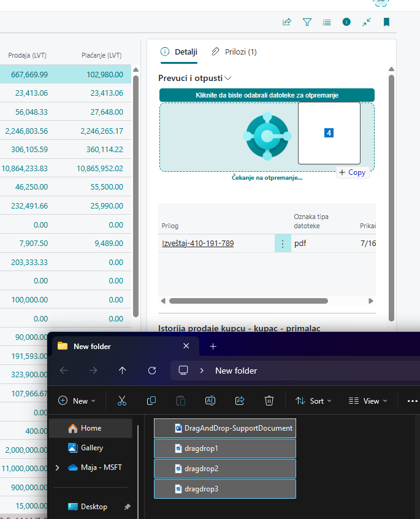Click the file upload selection banner
Screen dimensions: 420x519
tap(267, 95)
